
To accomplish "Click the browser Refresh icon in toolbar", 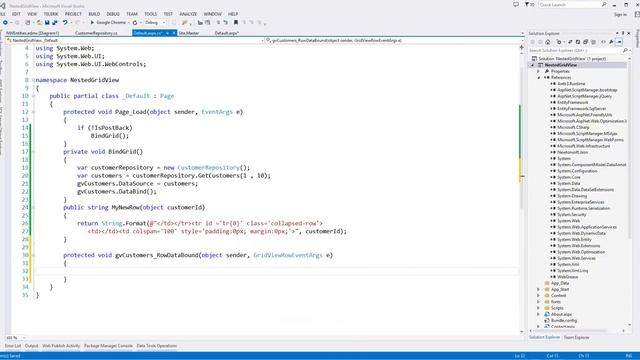I will pyautogui.click(x=135, y=22).
